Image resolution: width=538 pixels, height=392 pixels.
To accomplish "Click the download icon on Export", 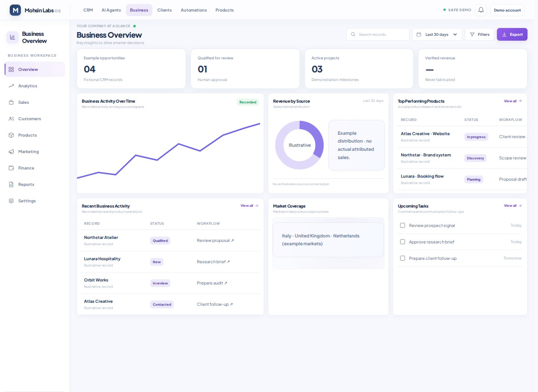I will tap(504, 34).
